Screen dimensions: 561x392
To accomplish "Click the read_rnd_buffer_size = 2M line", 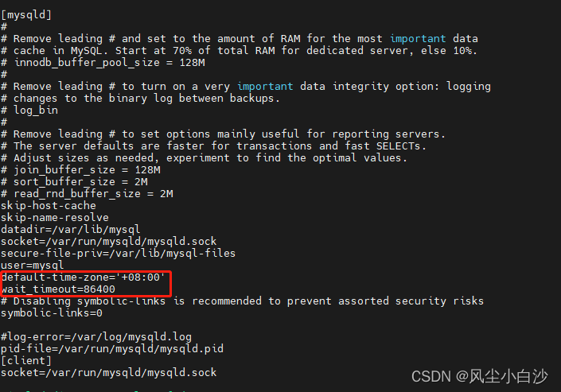I will point(87,194).
